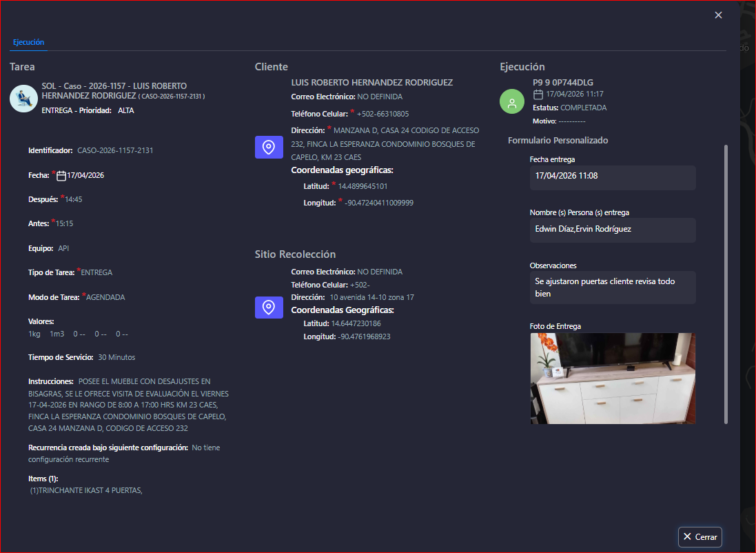Click the task avatar image icon
The height and width of the screenshot is (553, 756).
23,99
